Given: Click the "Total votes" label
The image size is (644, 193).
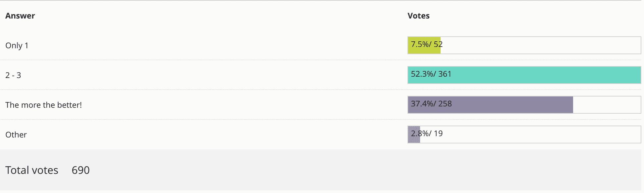Looking at the screenshot, I should coord(32,170).
